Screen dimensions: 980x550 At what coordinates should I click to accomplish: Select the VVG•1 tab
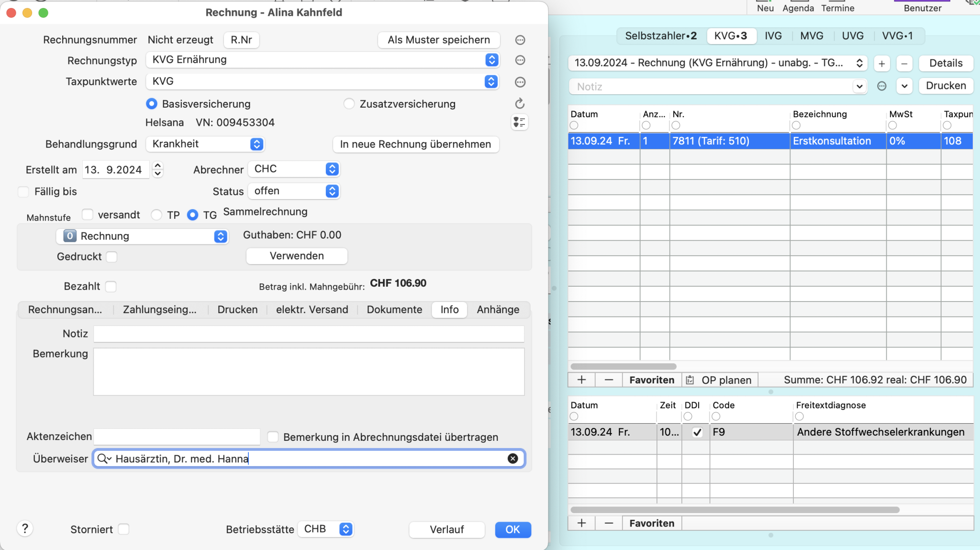point(897,36)
